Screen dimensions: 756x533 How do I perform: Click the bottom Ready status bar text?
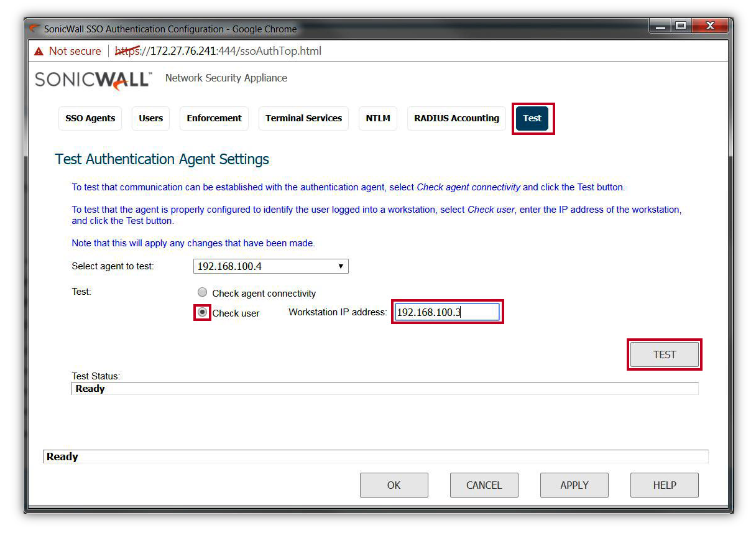62,457
